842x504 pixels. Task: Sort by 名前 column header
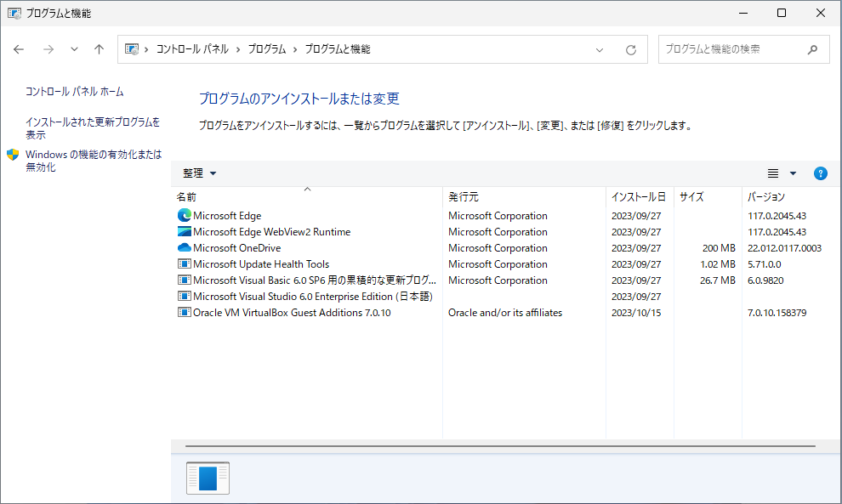[307, 197]
